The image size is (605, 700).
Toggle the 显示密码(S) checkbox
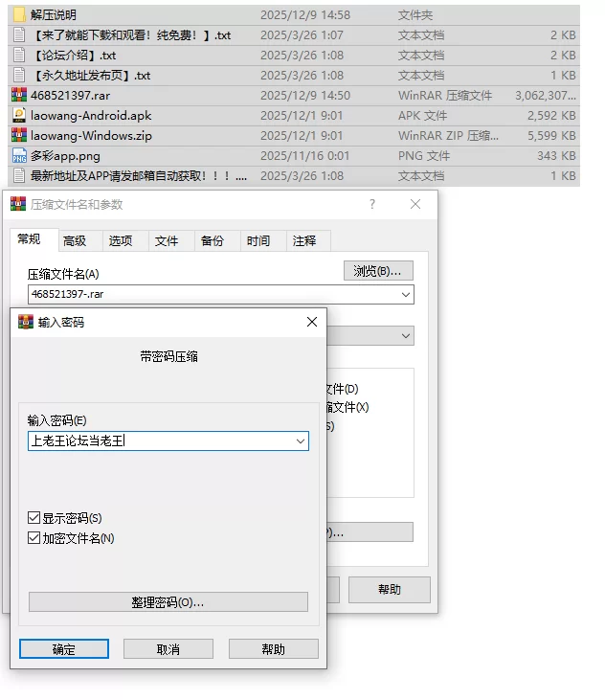34,518
